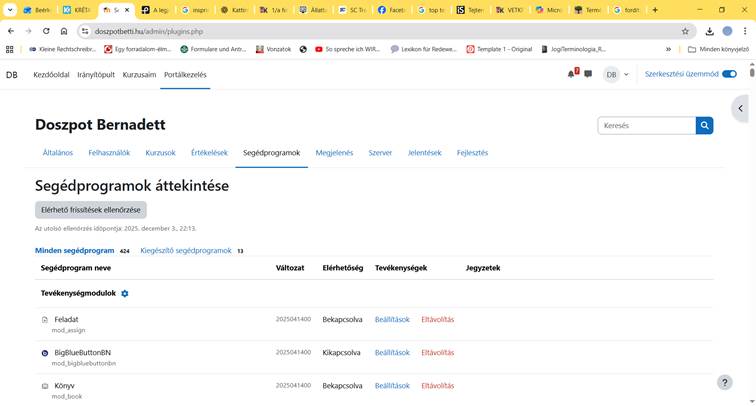Click the Könyv module icon

[x=45, y=386]
